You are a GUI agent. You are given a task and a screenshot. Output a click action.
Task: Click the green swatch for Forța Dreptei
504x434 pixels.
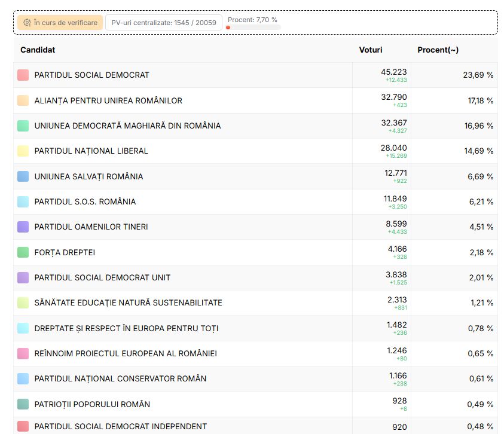coord(23,252)
